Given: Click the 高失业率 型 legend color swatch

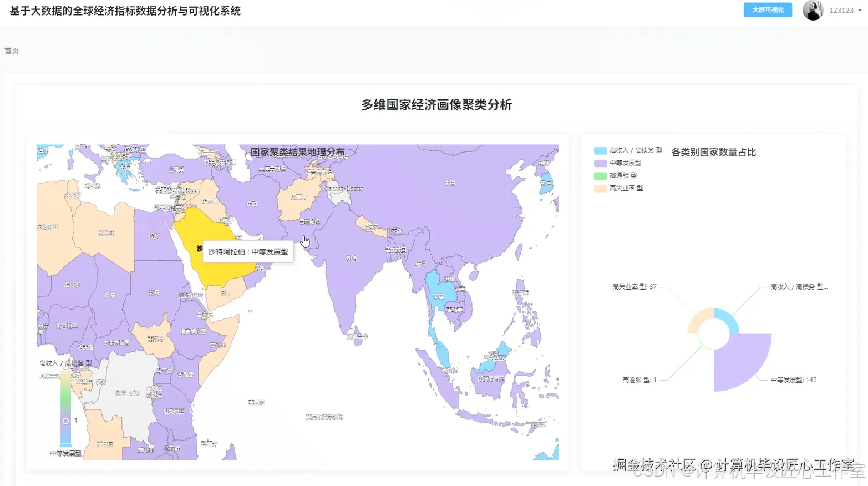Looking at the screenshot, I should click(601, 188).
